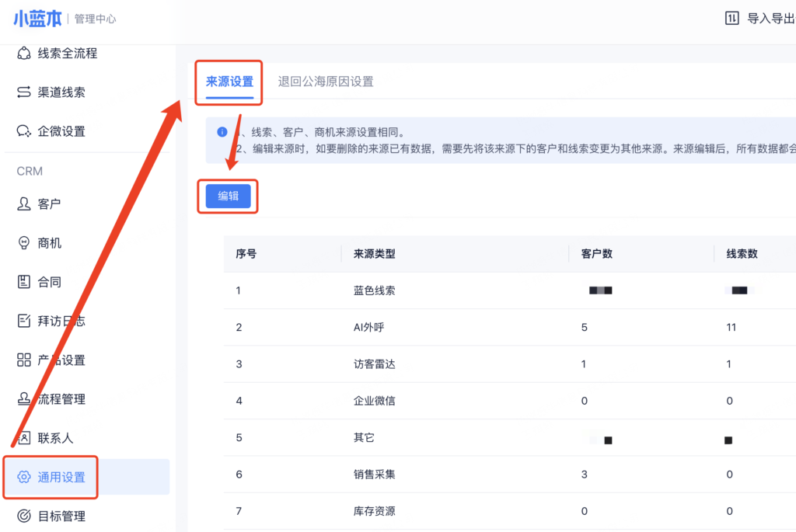Click the 企微设置 chat bubble icon
The image size is (796, 532).
tap(24, 131)
